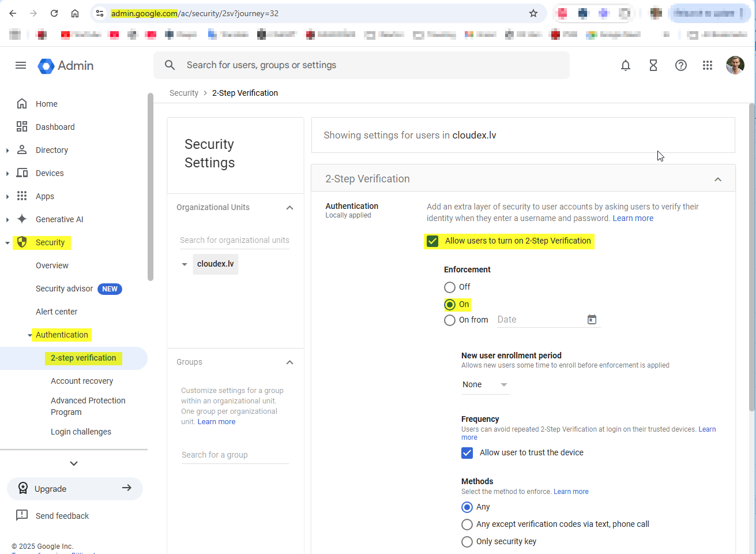Collapse the cloudex.lv organizational unit tree
756x554 pixels.
[185, 264]
